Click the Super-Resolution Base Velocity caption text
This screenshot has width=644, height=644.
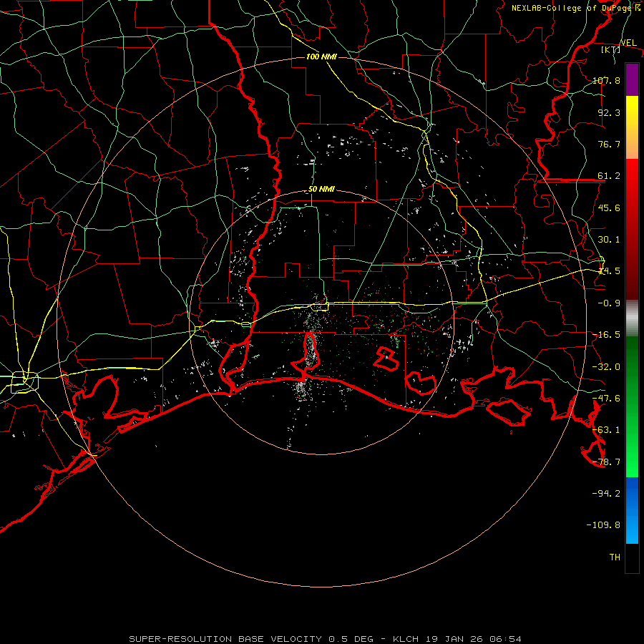(326, 639)
